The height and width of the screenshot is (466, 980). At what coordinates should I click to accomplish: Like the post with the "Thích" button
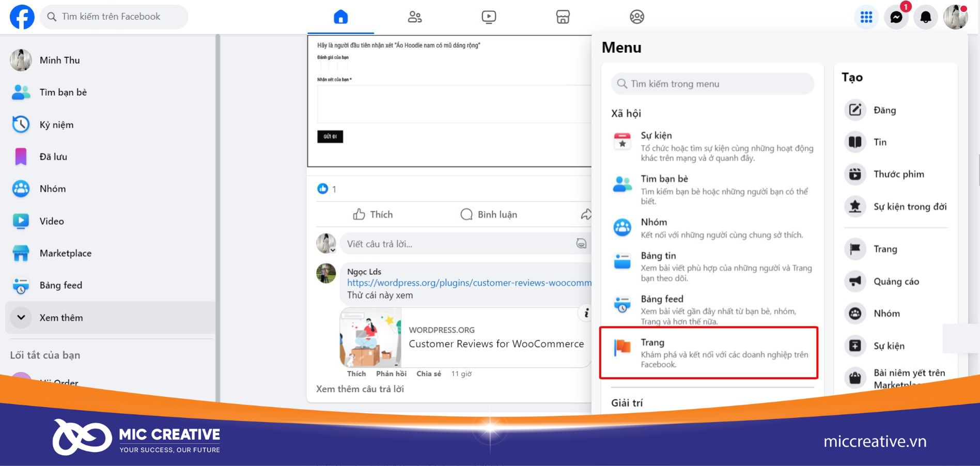[x=373, y=214]
